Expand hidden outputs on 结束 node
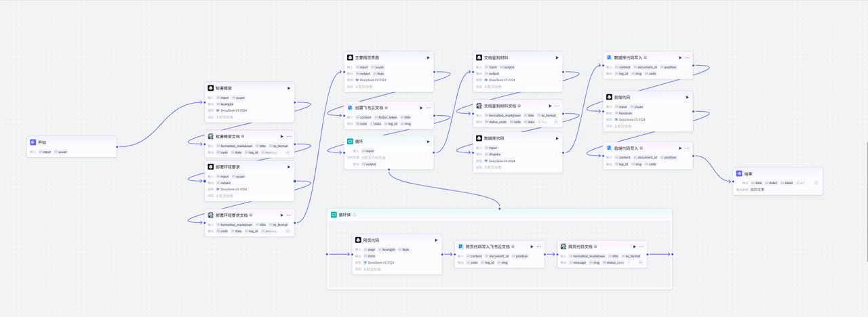Screen dimensions: 868x317 pyautogui.click(x=816, y=183)
